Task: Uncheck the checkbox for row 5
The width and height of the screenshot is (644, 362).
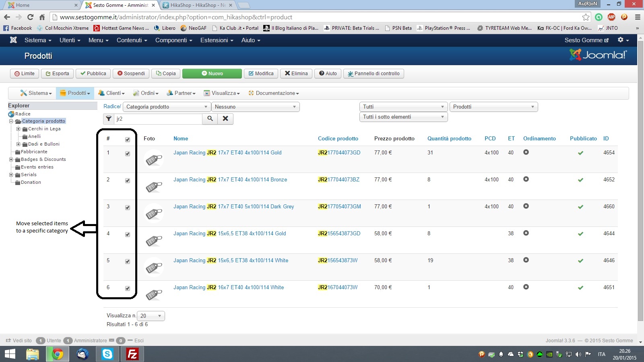Action: click(128, 261)
